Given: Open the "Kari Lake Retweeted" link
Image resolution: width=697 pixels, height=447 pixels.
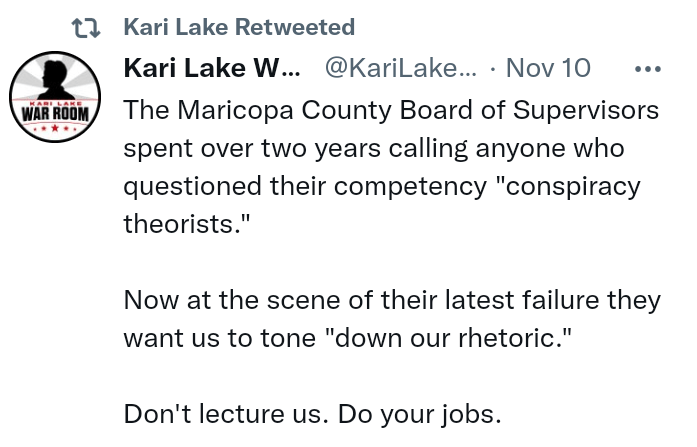Looking at the screenshot, I should click(239, 27).
